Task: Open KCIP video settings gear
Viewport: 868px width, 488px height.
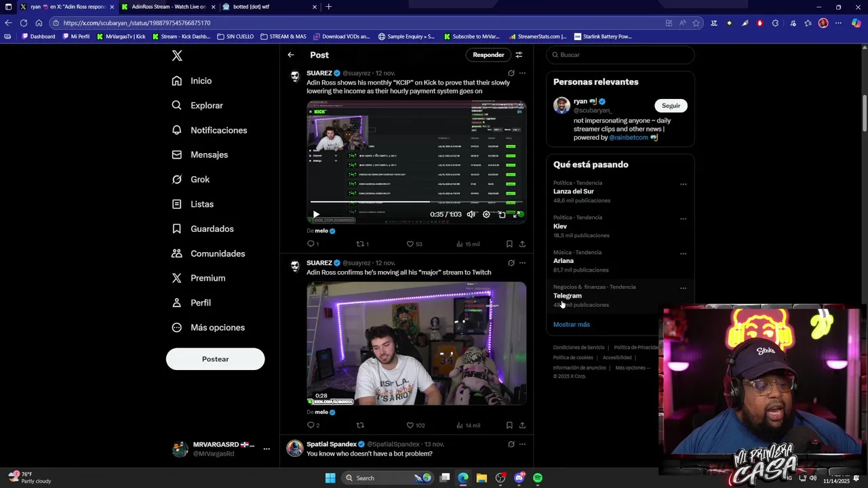Action: pos(486,214)
